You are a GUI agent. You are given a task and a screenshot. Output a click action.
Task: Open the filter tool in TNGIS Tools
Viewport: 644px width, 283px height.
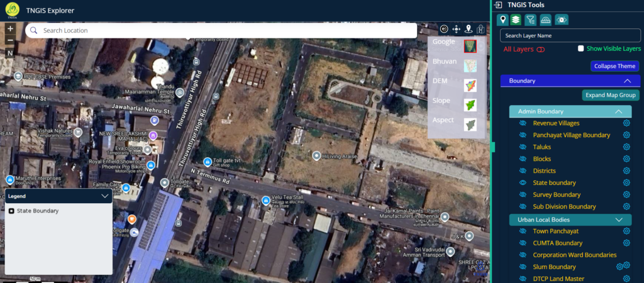click(x=530, y=20)
